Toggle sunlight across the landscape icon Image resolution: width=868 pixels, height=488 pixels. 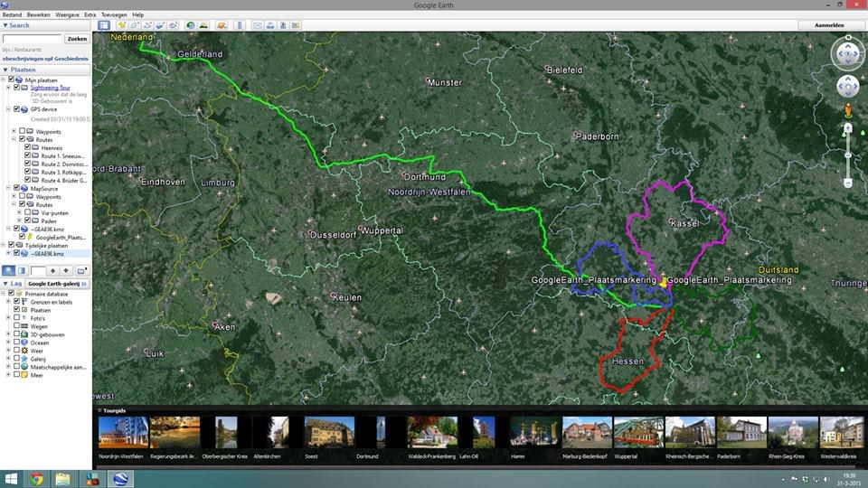point(203,25)
